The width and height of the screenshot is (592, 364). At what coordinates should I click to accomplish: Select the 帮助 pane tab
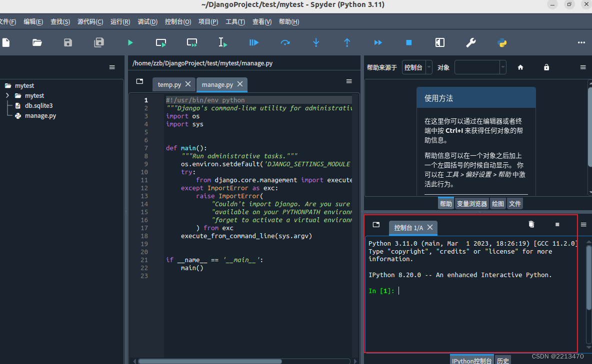[x=446, y=204]
